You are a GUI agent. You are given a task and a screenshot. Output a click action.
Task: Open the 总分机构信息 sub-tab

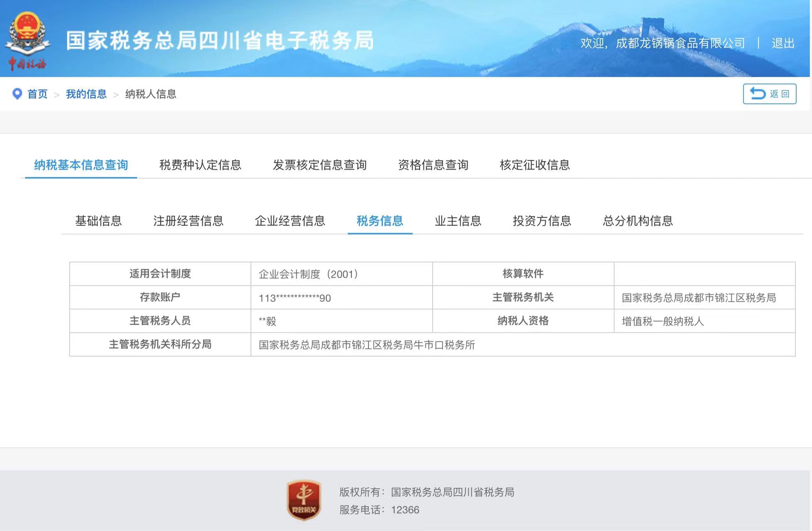pos(638,221)
